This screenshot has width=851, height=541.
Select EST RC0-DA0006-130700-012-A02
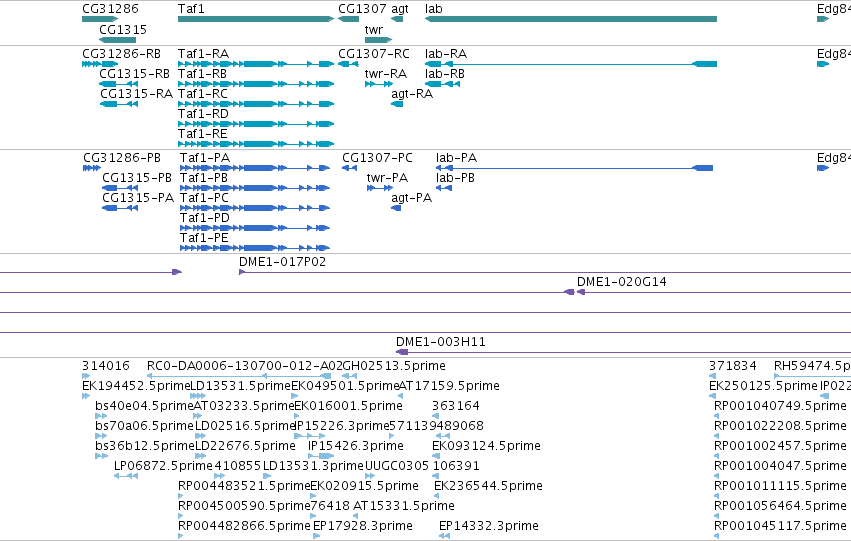click(x=239, y=376)
